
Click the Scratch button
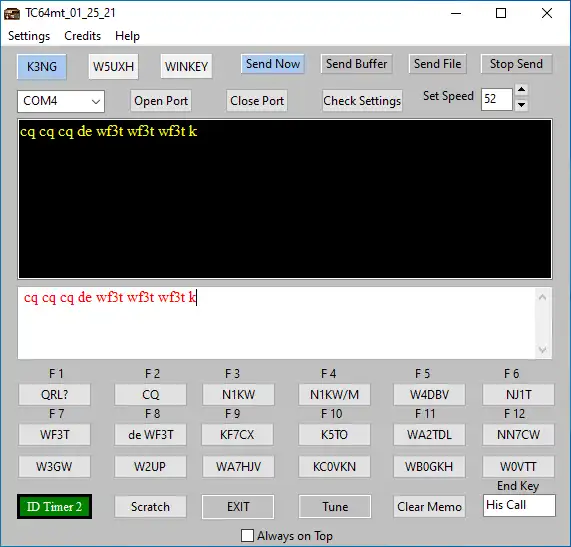pos(150,507)
